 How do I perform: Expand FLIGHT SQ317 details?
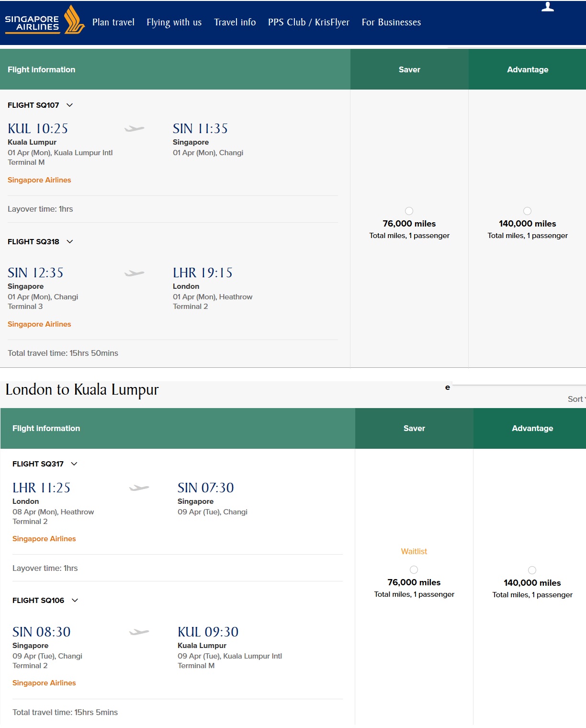pyautogui.click(x=74, y=464)
